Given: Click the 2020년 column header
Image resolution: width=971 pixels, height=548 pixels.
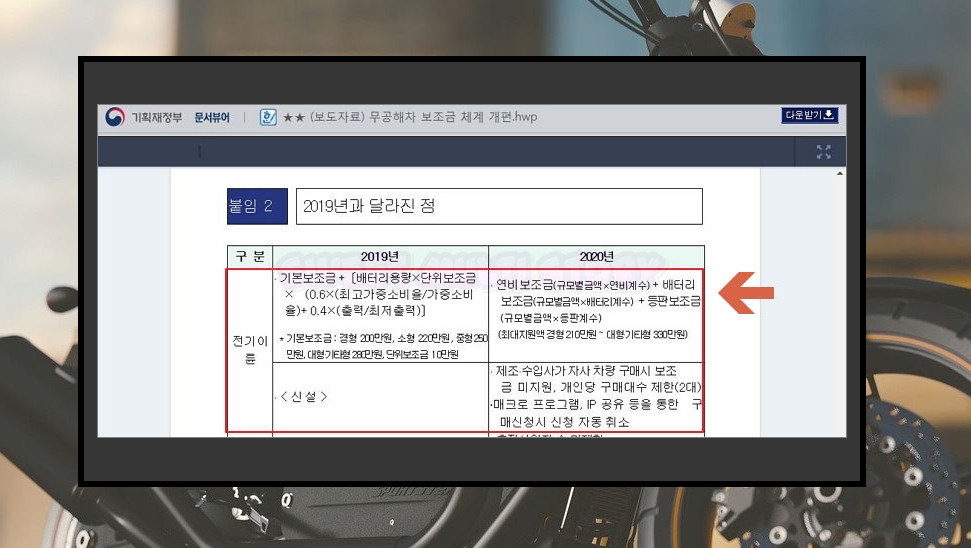Looking at the screenshot, I should click(596, 256).
